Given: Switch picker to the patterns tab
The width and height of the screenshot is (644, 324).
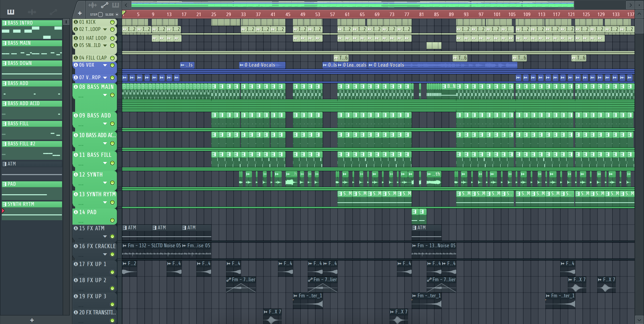Looking at the screenshot, I should 11,12.
